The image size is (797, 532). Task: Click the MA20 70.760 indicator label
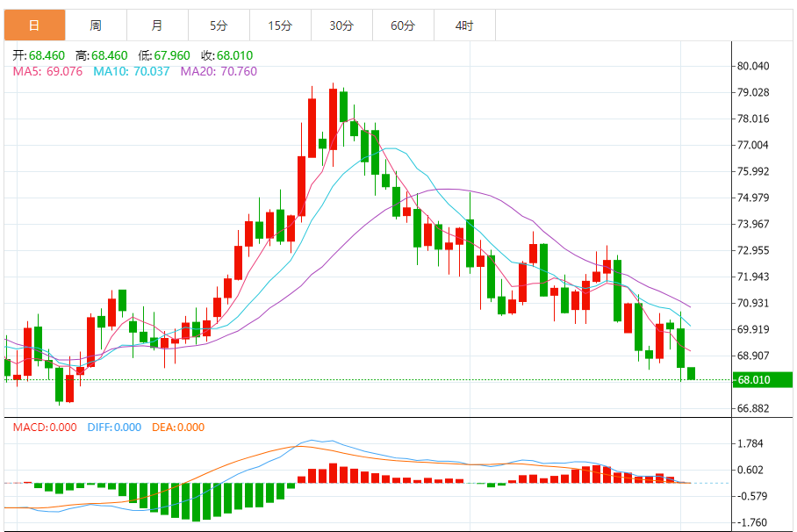(x=219, y=71)
